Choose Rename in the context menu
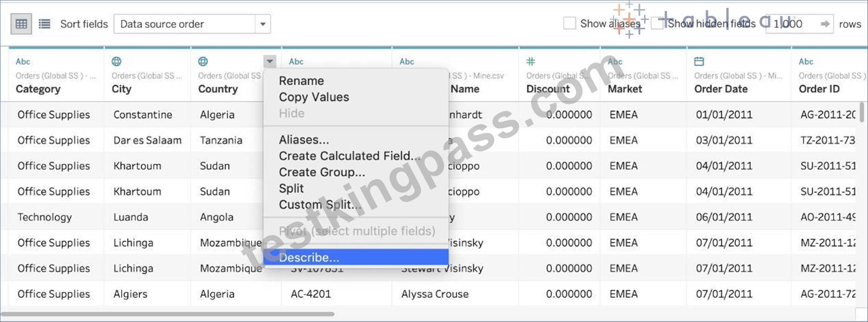Image resolution: width=868 pixels, height=322 pixels. (x=302, y=81)
